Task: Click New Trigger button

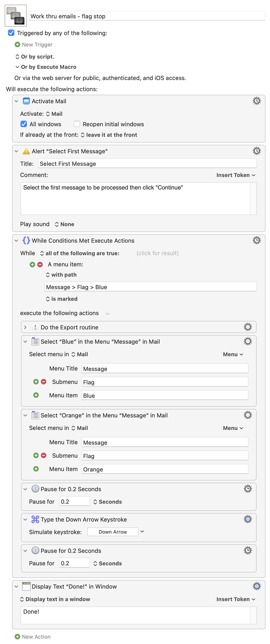Action: [x=34, y=44]
